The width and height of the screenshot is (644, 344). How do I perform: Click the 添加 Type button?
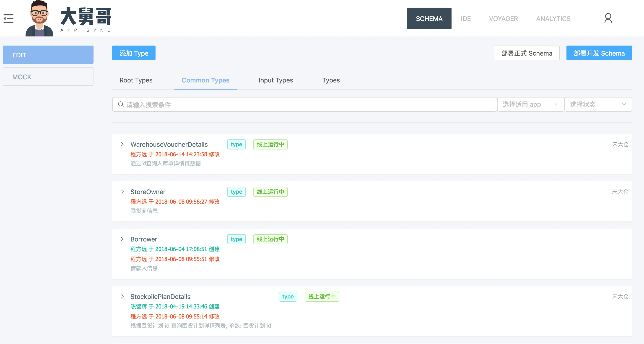(x=134, y=53)
